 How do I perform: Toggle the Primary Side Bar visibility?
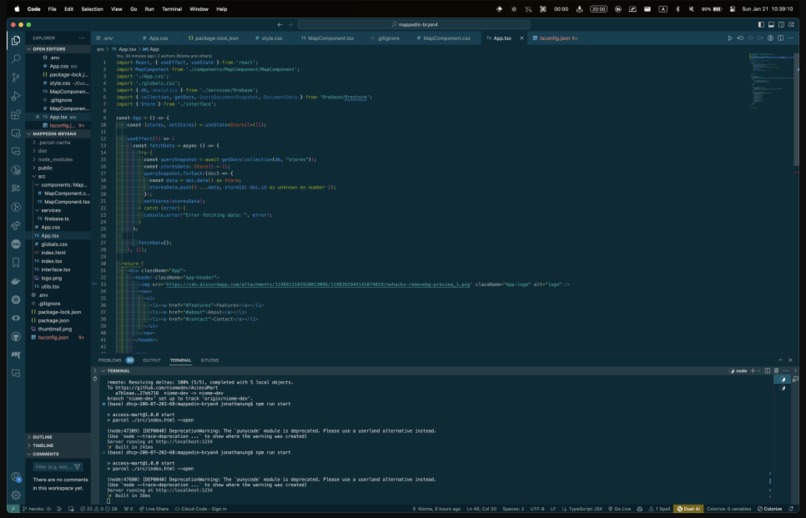click(x=761, y=24)
